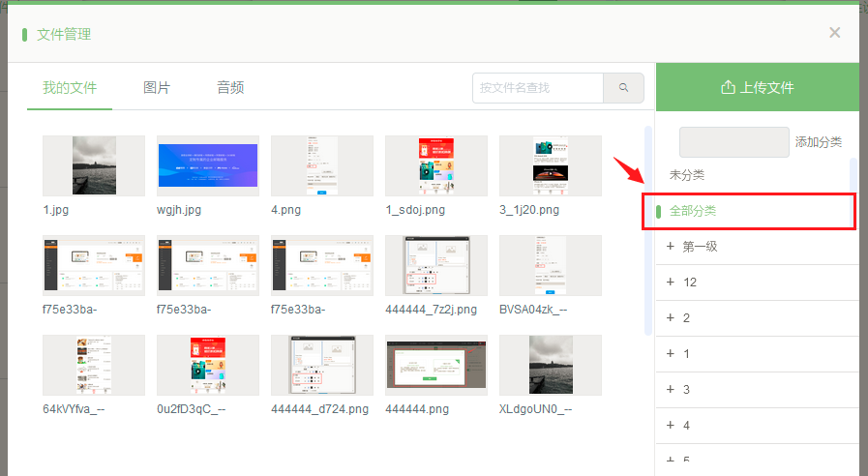Click the new category name input box
The width and height of the screenshot is (868, 476).
point(733,142)
